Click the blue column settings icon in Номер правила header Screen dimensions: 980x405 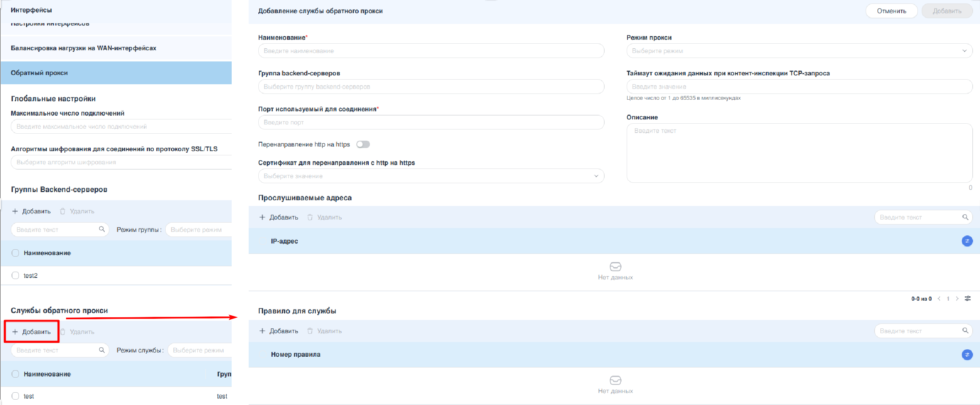click(x=967, y=354)
